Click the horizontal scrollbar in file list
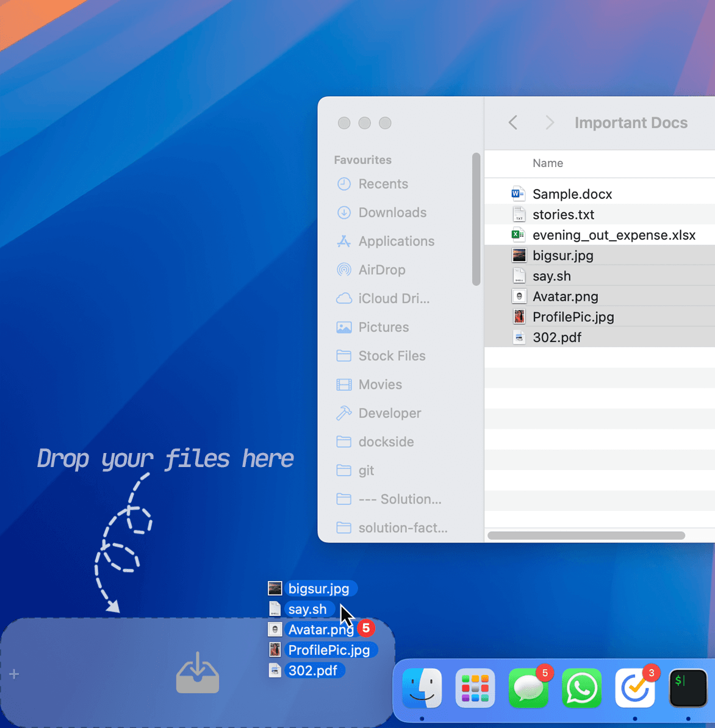 (586, 535)
